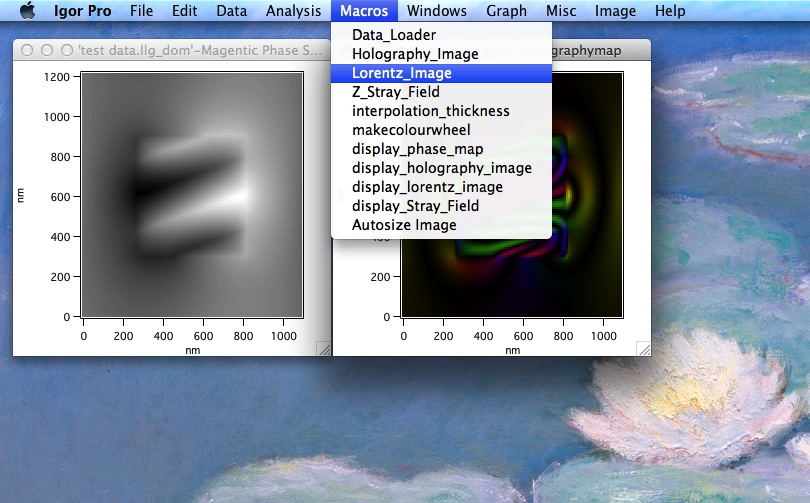Open the Analysis menu

294,11
